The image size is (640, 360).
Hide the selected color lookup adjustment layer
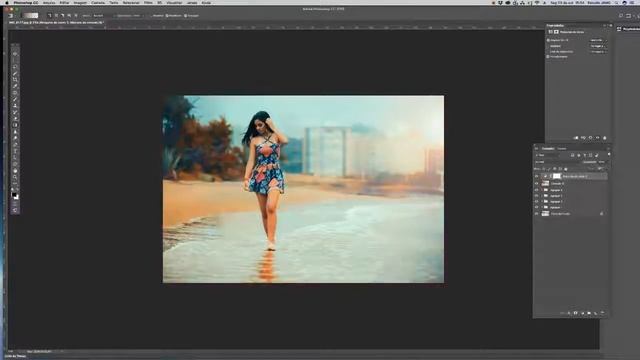[x=536, y=176]
